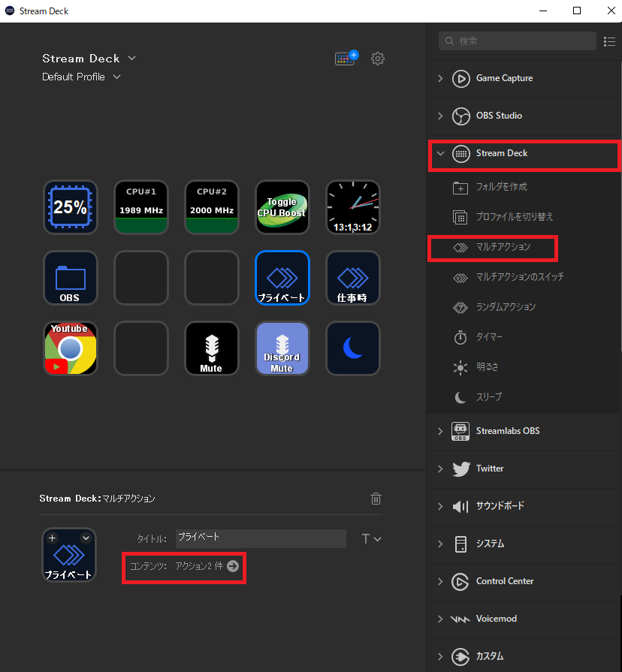The image size is (622, 672).
Task: Open the title text style T menu
Action: click(x=371, y=538)
